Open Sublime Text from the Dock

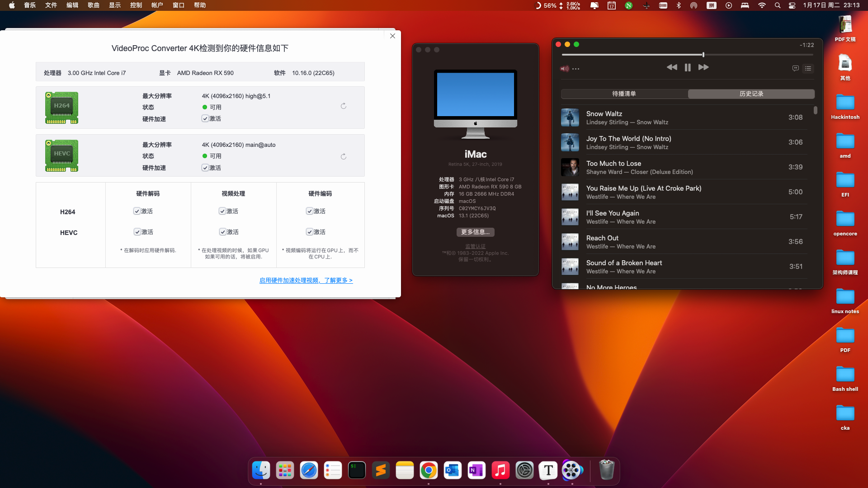381,470
